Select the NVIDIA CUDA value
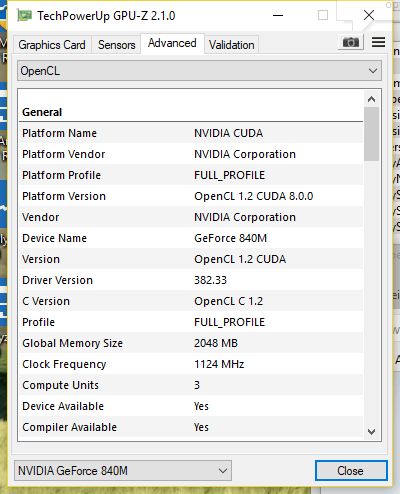Screen dimensions: 400x494 click(229, 133)
